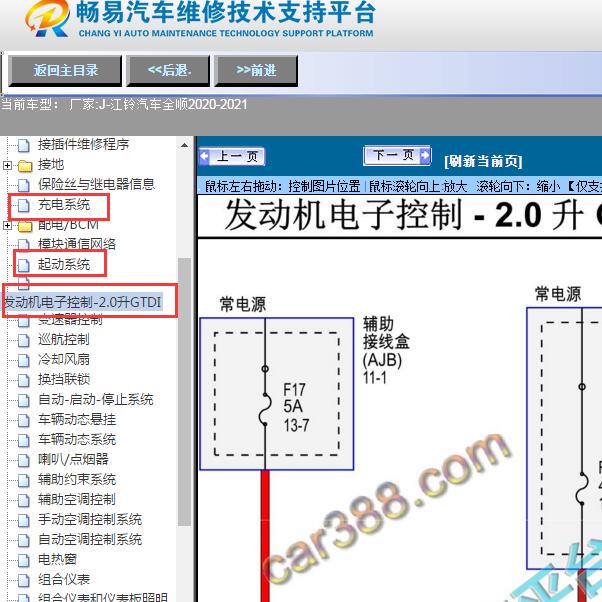Select 换挡联锁 in the tree

[64, 379]
